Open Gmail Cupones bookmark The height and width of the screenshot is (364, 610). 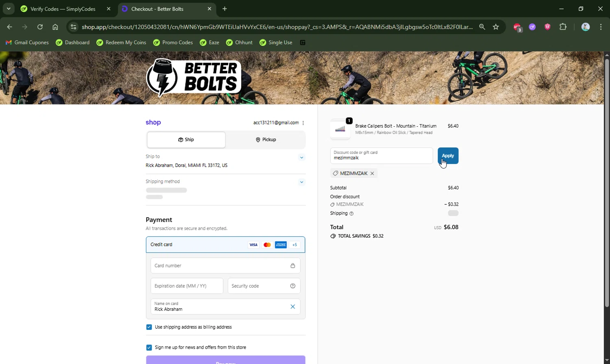[27, 43]
